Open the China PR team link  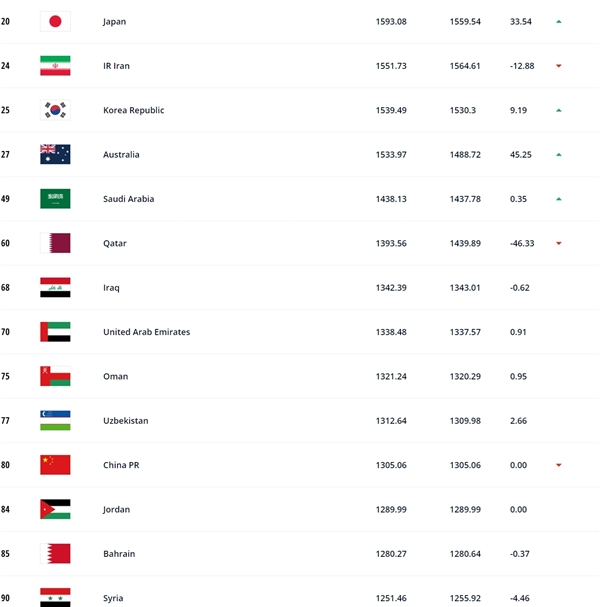pyautogui.click(x=124, y=465)
